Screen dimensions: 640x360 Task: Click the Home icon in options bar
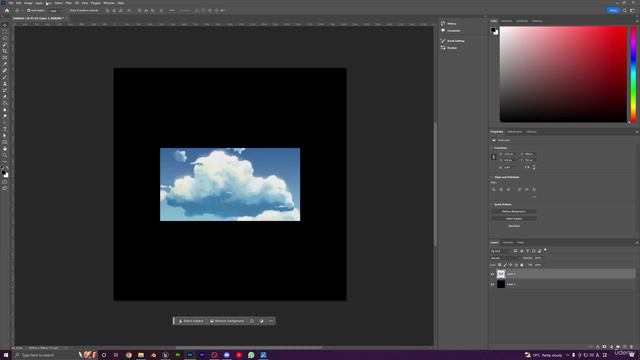(x=7, y=11)
